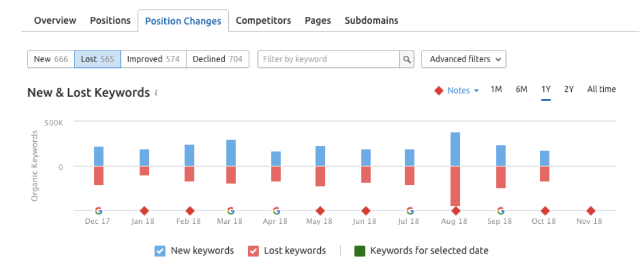The width and height of the screenshot is (644, 279).
Task: Click the search magnifier icon
Action: tap(407, 59)
